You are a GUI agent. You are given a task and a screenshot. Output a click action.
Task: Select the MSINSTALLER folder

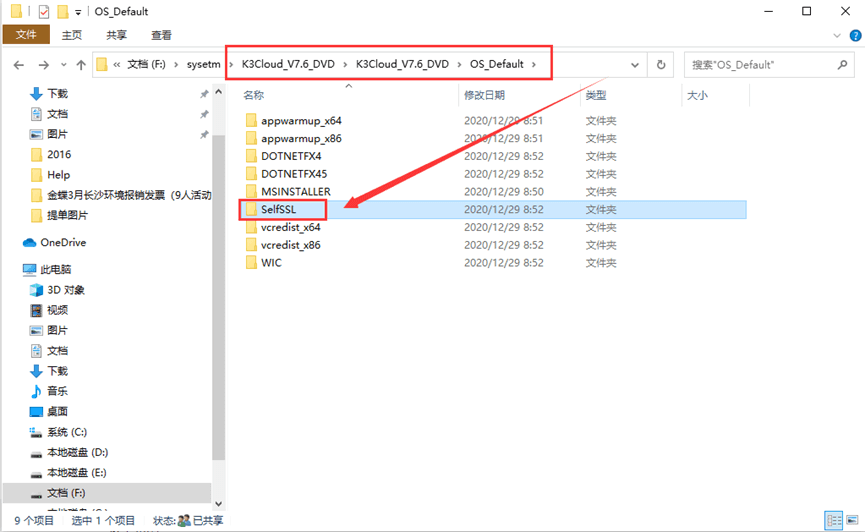tap(296, 191)
